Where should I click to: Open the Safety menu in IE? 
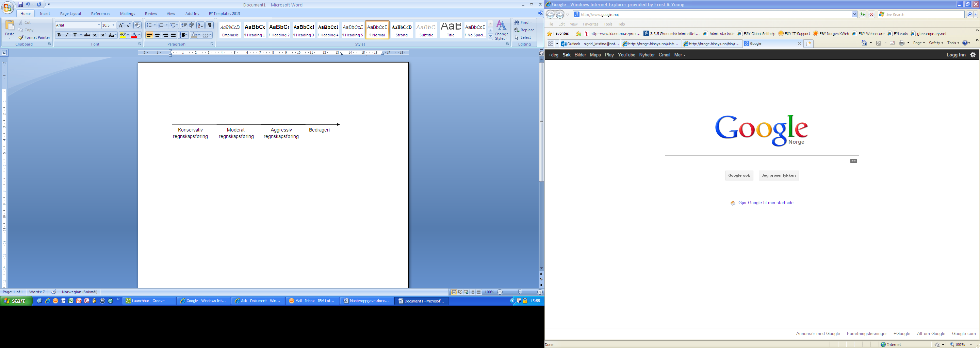point(935,43)
